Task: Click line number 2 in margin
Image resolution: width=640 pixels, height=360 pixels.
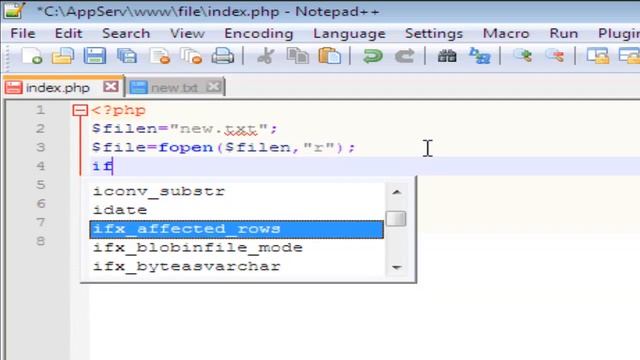Action: (40, 129)
